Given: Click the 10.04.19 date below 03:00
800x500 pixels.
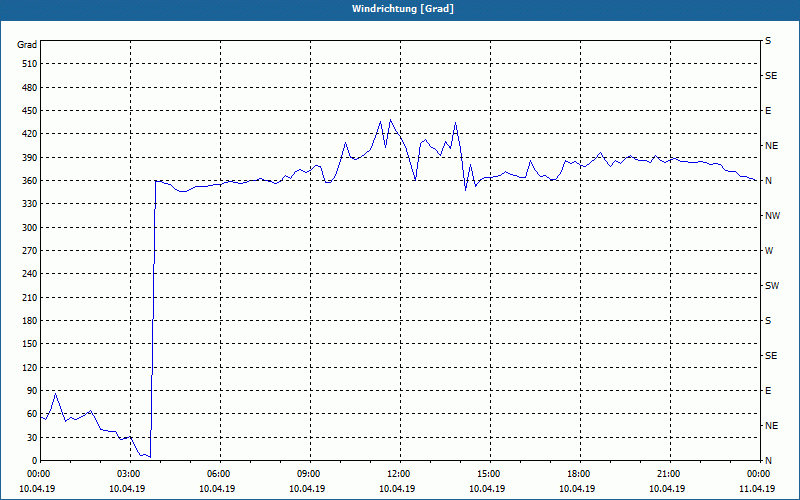Looking at the screenshot, I should point(127,488).
